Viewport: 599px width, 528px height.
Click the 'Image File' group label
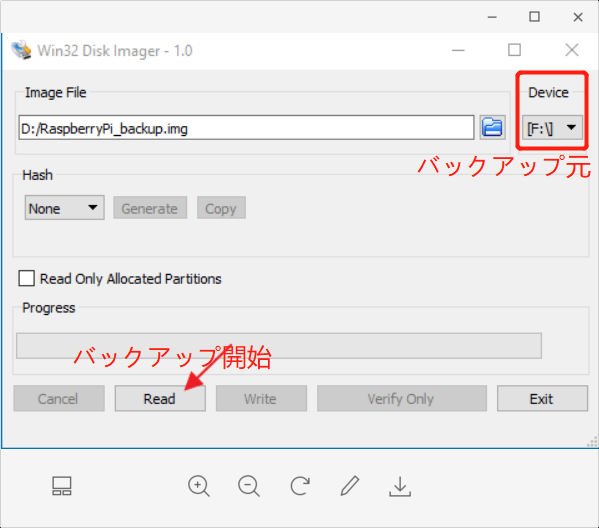56,92
